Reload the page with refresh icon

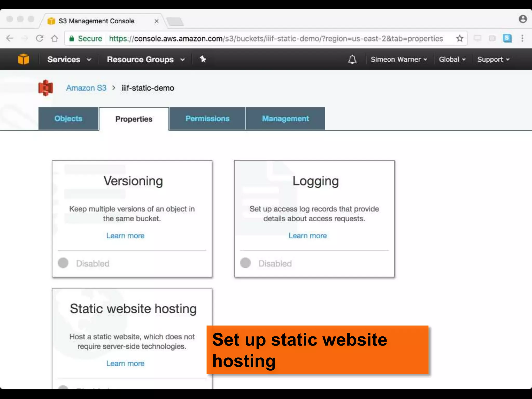coord(39,38)
